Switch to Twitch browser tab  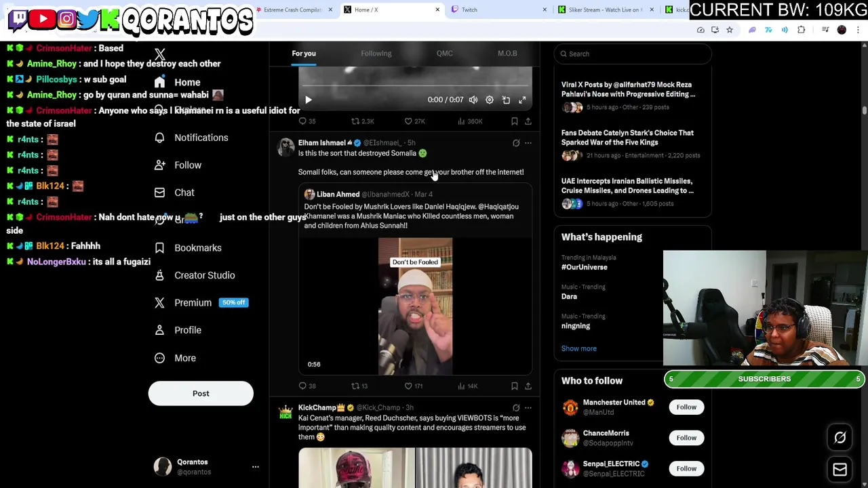498,9
